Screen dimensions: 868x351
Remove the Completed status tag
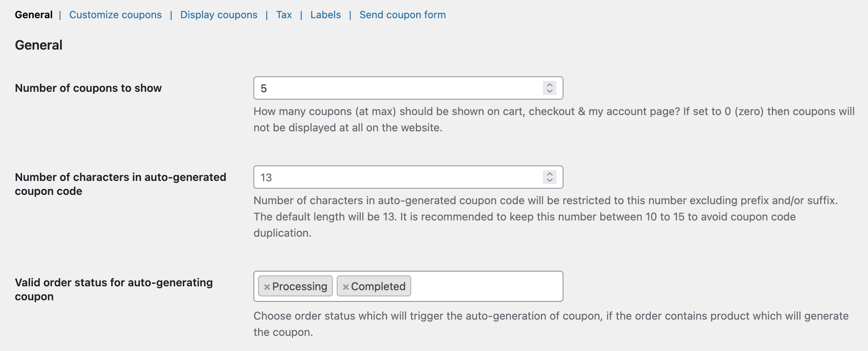tap(346, 287)
